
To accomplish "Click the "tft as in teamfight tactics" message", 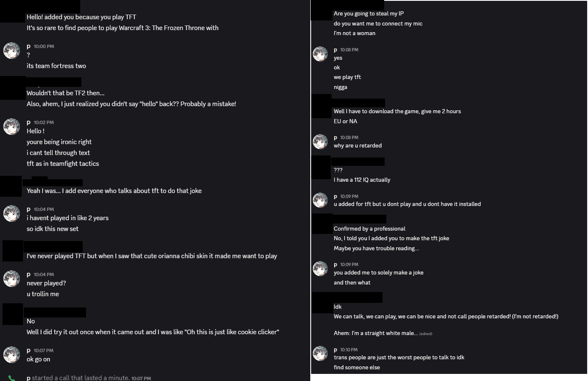I will coord(63,164).
